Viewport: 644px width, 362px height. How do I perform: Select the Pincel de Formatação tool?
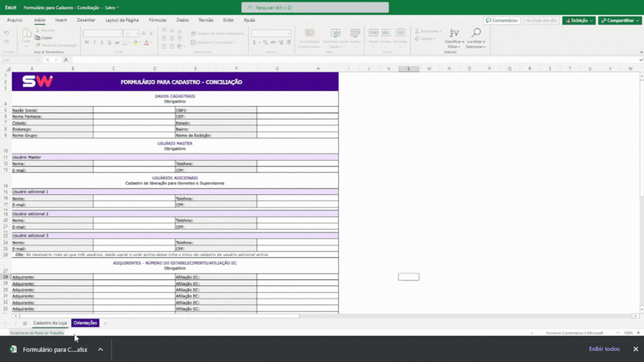point(56,45)
